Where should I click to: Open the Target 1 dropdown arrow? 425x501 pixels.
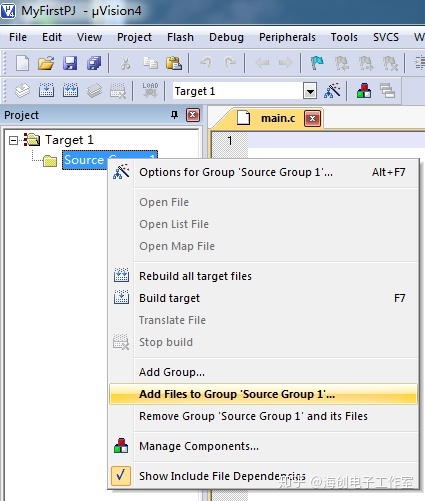coord(310,91)
